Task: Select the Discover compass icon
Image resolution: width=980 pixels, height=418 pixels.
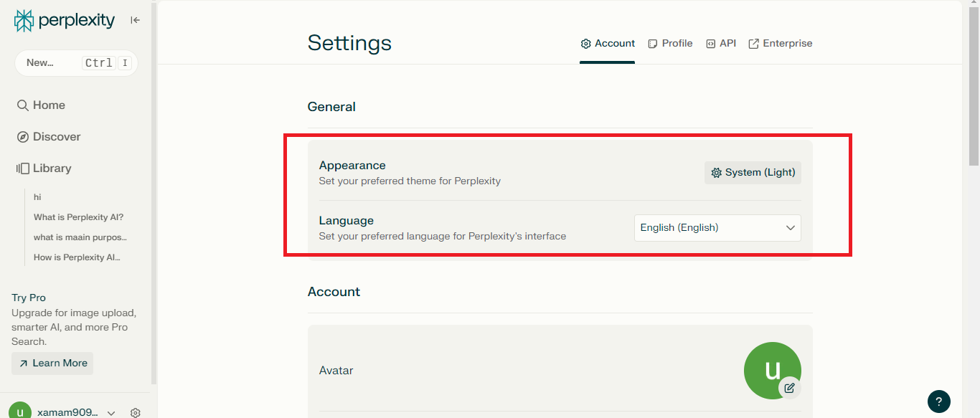Action: (x=22, y=136)
